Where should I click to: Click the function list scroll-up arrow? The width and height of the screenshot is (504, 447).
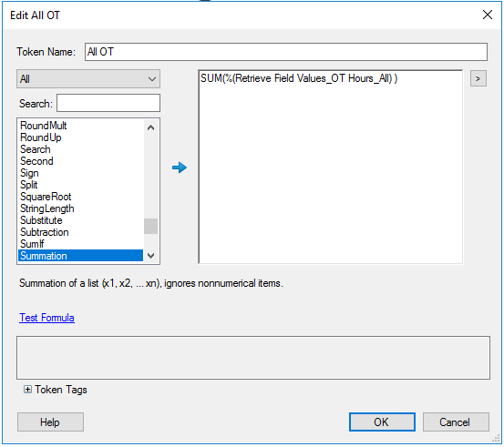[x=150, y=127]
